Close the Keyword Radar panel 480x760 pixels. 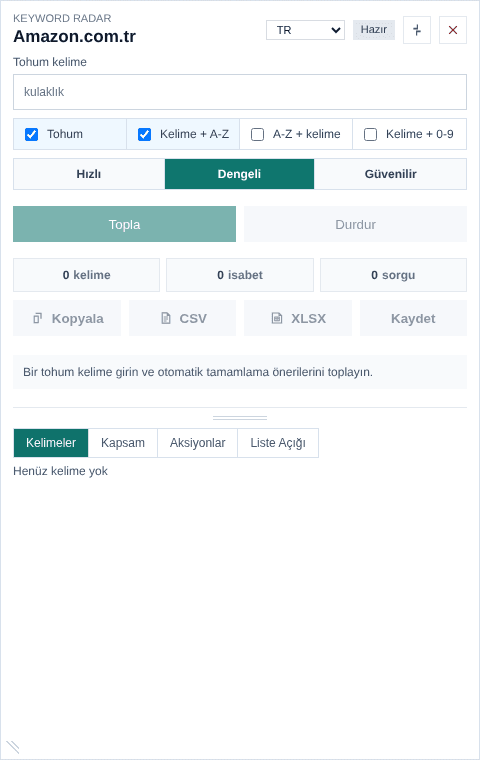(453, 30)
